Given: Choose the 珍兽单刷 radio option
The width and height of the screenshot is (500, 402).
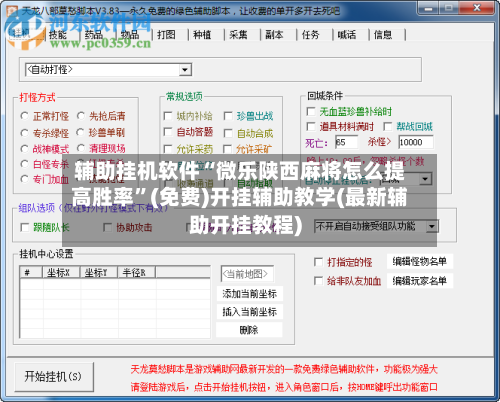Looking at the screenshot, I should click(80, 132).
